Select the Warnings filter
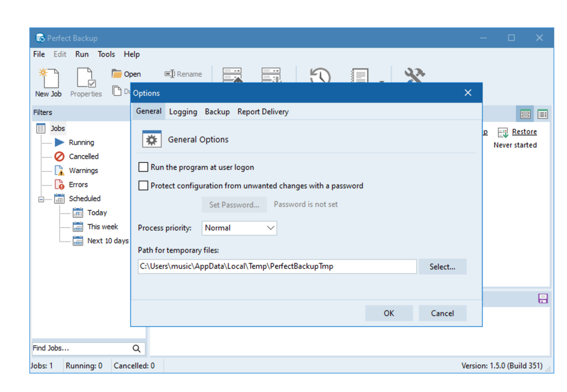The height and width of the screenshot is (392, 567). (x=83, y=171)
